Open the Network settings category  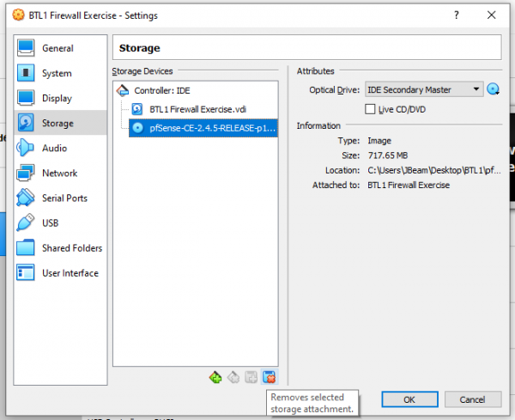pyautogui.click(x=60, y=173)
